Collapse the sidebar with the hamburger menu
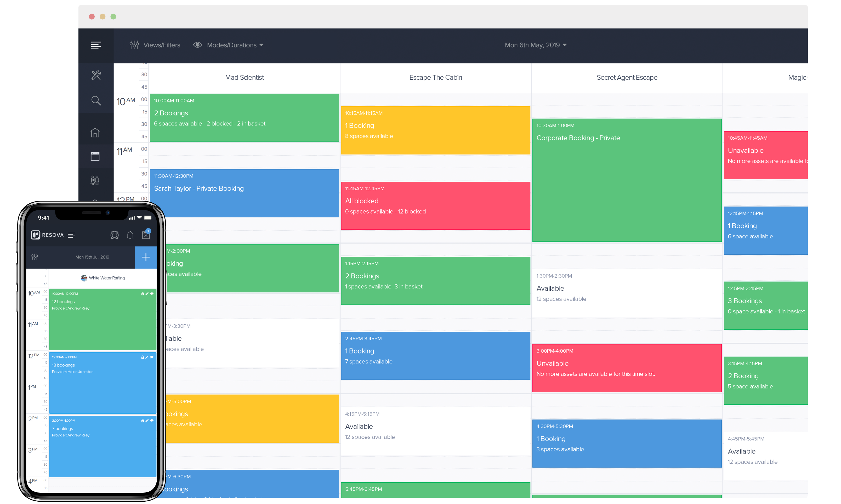Screen dimensions: 841x504 pyautogui.click(x=96, y=45)
